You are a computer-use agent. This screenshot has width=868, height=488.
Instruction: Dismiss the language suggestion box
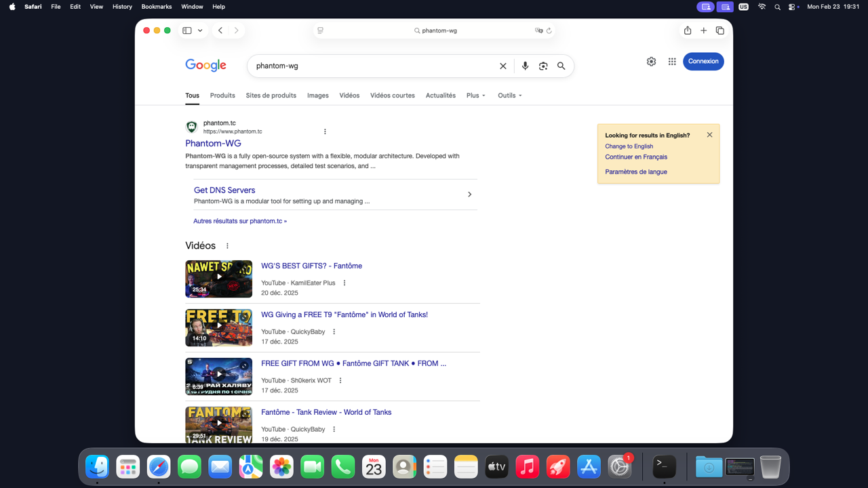[x=709, y=135]
